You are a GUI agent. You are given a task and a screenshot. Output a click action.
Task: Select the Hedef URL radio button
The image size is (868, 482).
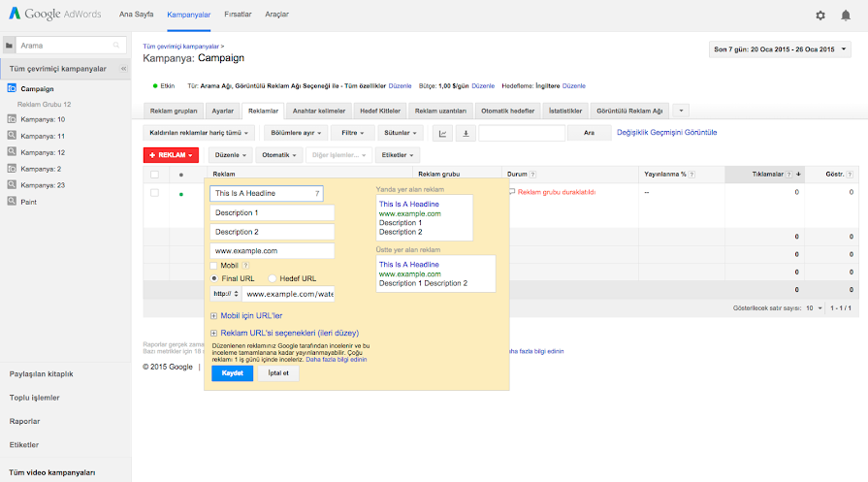tap(273, 278)
